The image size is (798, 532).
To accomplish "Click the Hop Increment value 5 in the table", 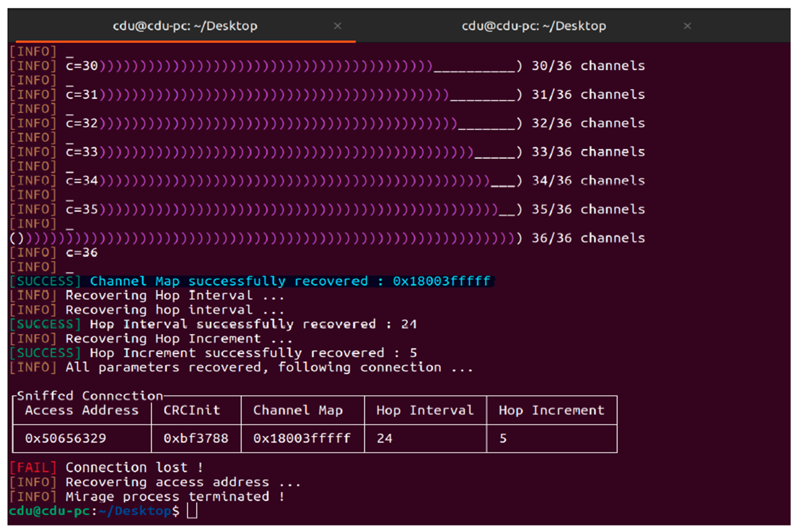I will click(503, 438).
